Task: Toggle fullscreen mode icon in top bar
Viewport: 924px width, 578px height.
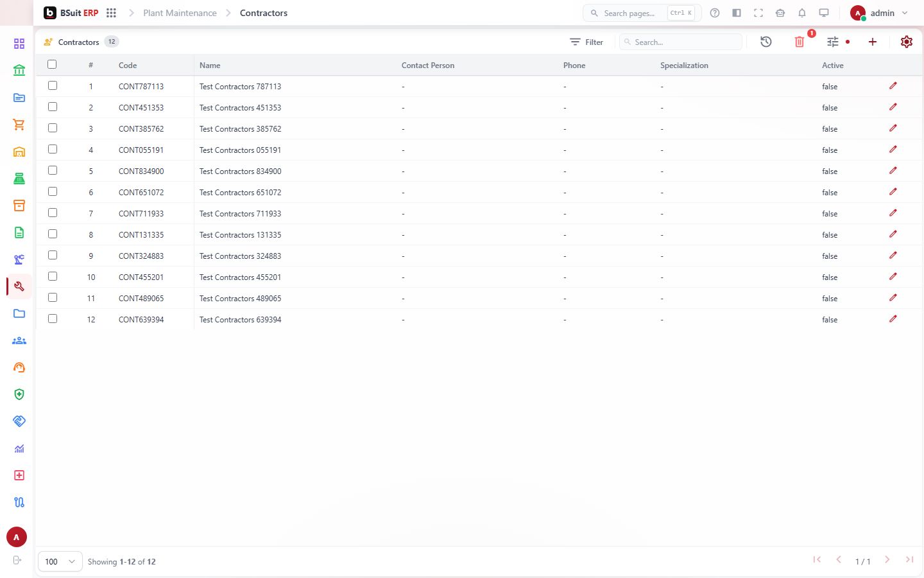Action: 758,13
